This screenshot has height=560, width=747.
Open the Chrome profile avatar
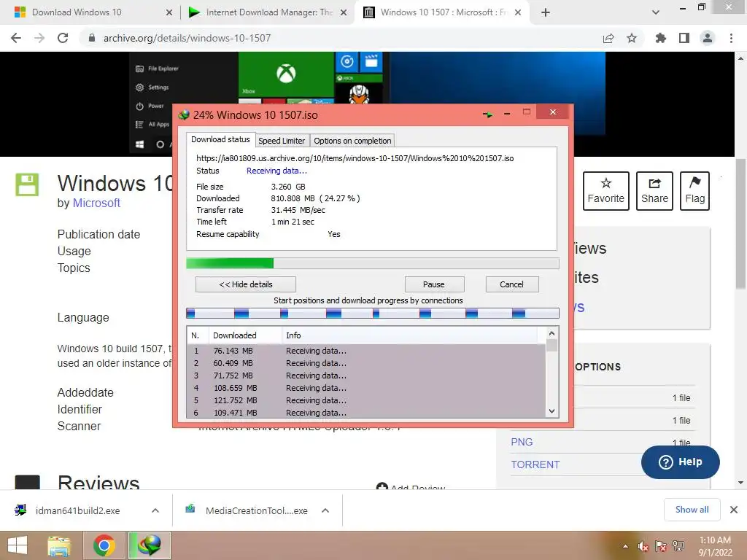tap(708, 38)
